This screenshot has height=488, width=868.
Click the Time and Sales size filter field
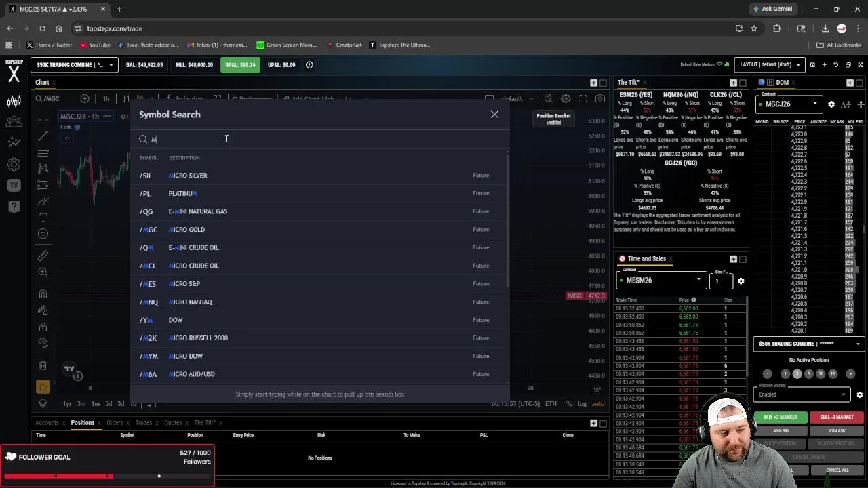click(721, 280)
